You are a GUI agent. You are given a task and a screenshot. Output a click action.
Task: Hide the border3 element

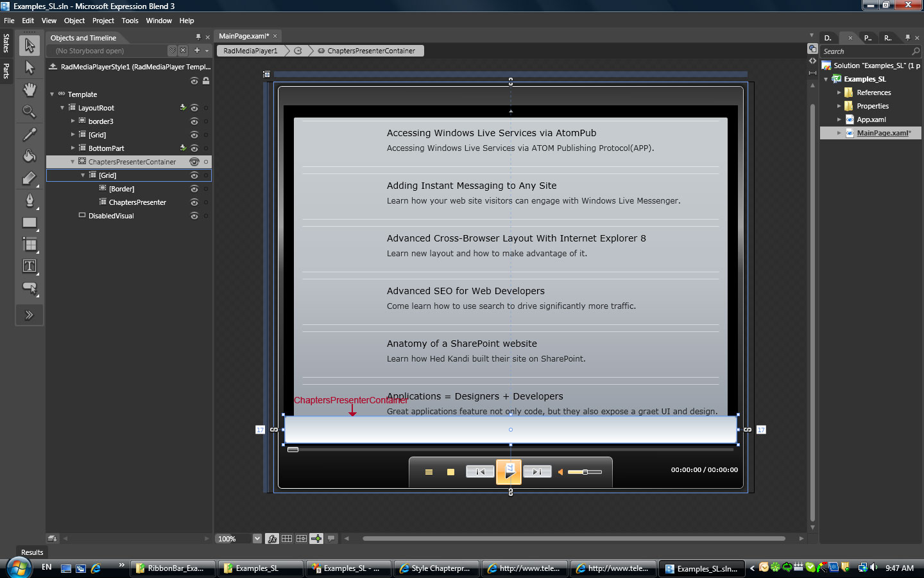click(194, 121)
